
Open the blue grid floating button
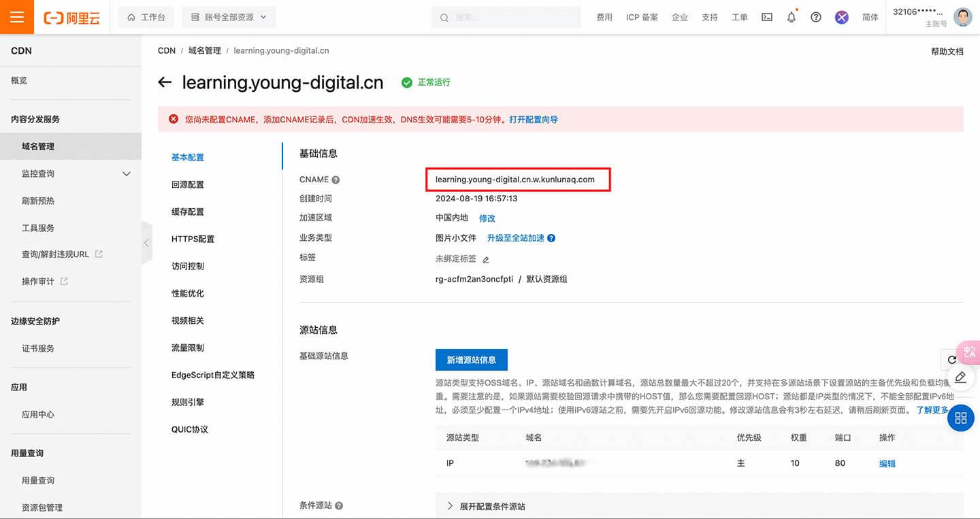(x=961, y=418)
